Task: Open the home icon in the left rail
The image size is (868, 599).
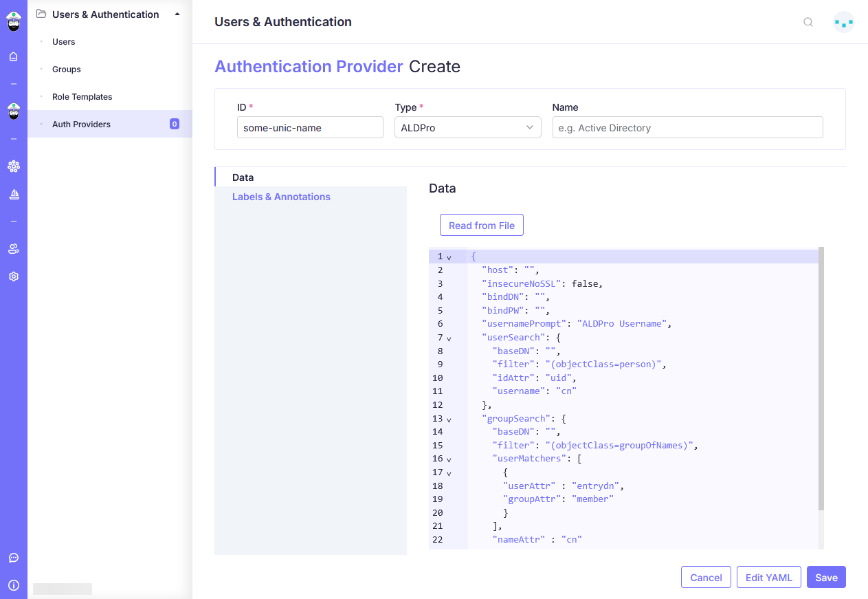Action: tap(13, 56)
